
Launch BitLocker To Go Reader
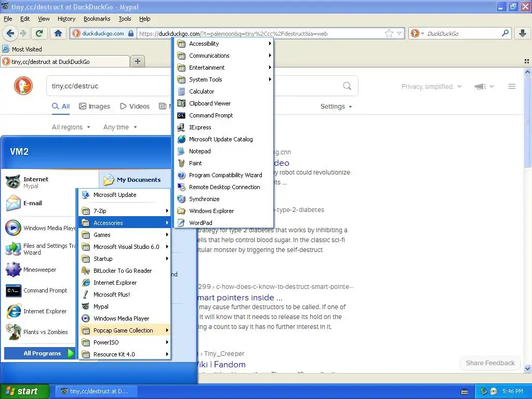[x=125, y=270]
